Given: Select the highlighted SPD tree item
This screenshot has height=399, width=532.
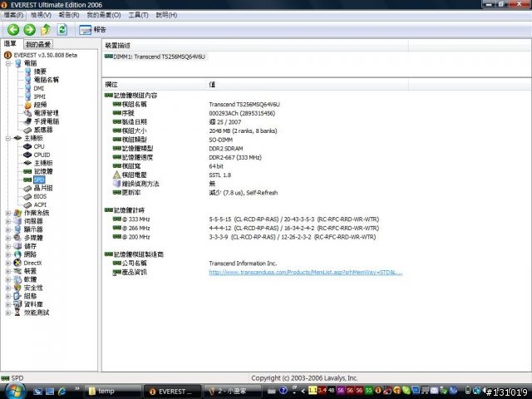Looking at the screenshot, I should click(x=39, y=180).
